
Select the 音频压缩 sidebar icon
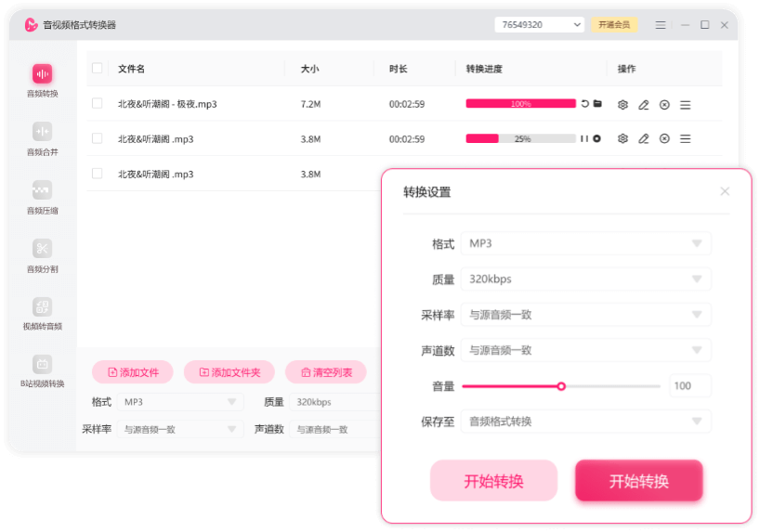pyautogui.click(x=42, y=190)
